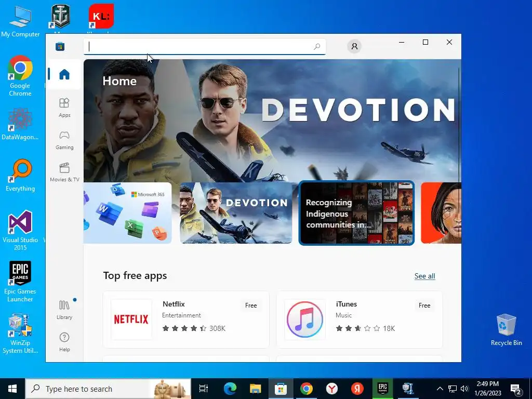
Task: Click the Netflix app logo
Action: (x=131, y=320)
